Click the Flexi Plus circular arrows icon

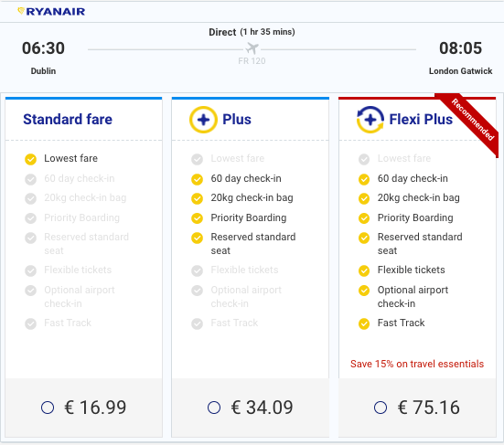pyautogui.click(x=370, y=120)
